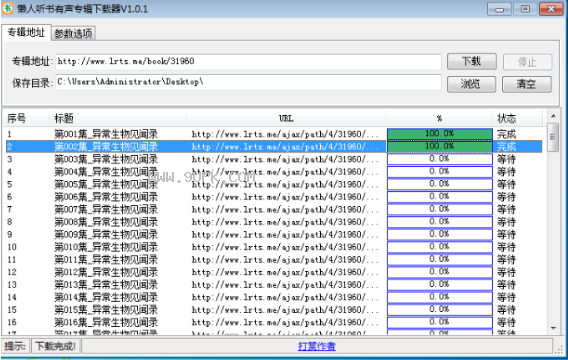This screenshot has width=568, height=360.
Task: Select row 第008集_异常生物见闻录
Action: point(274,222)
